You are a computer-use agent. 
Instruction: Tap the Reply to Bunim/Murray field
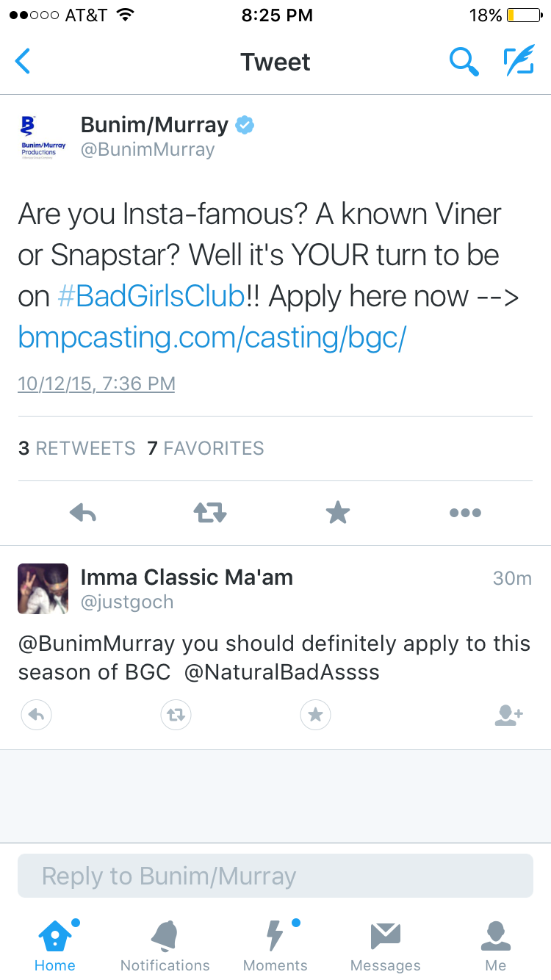(x=275, y=876)
